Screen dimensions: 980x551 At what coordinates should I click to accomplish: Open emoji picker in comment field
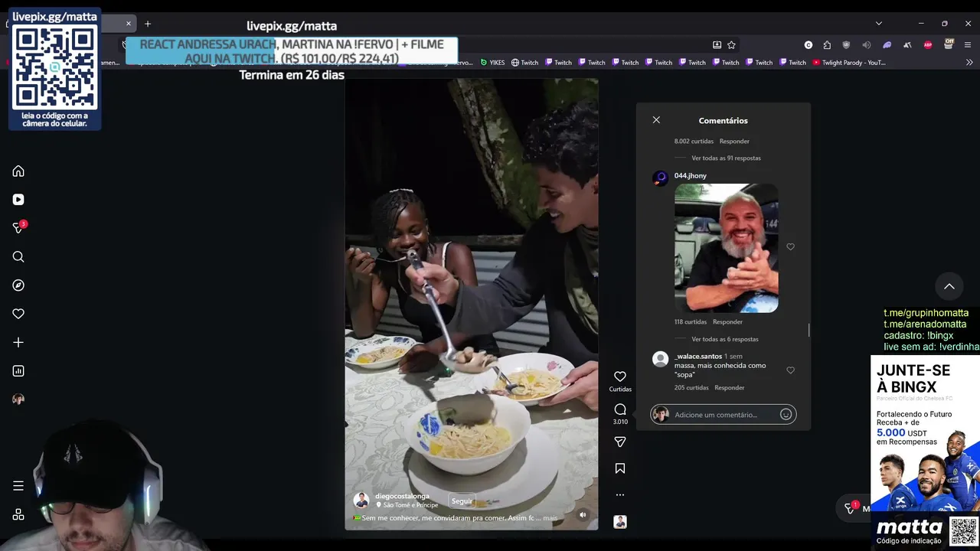click(x=786, y=415)
